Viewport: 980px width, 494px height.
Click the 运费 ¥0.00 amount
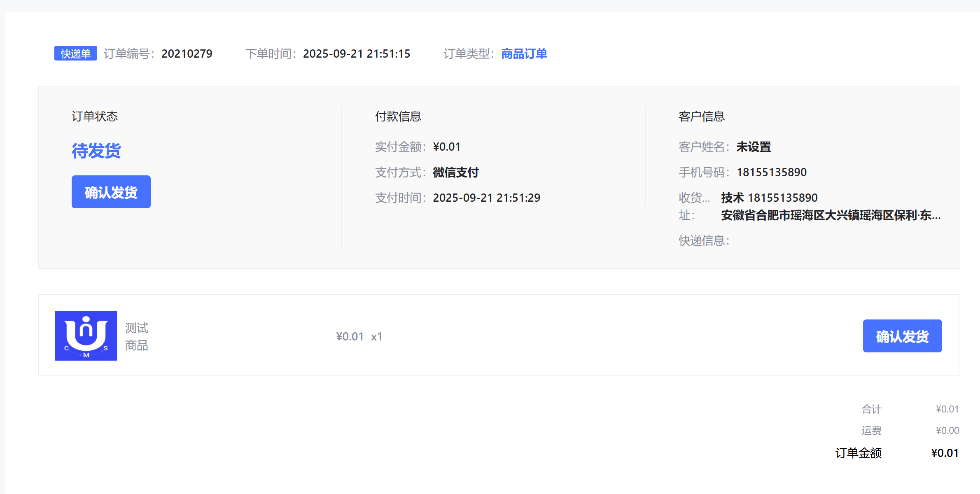tap(947, 431)
